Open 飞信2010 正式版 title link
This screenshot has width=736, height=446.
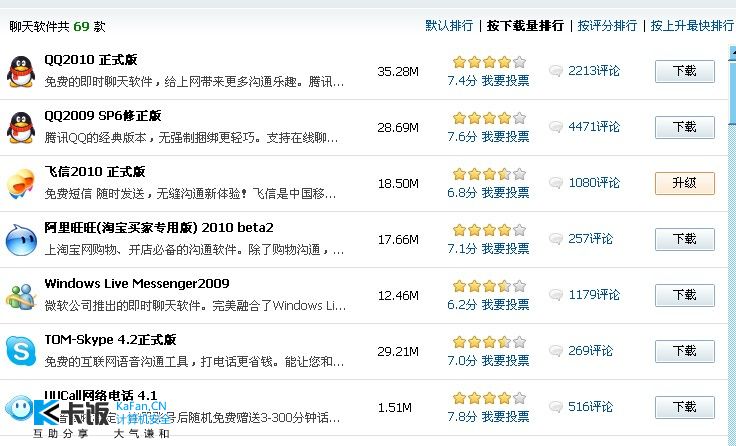95,171
